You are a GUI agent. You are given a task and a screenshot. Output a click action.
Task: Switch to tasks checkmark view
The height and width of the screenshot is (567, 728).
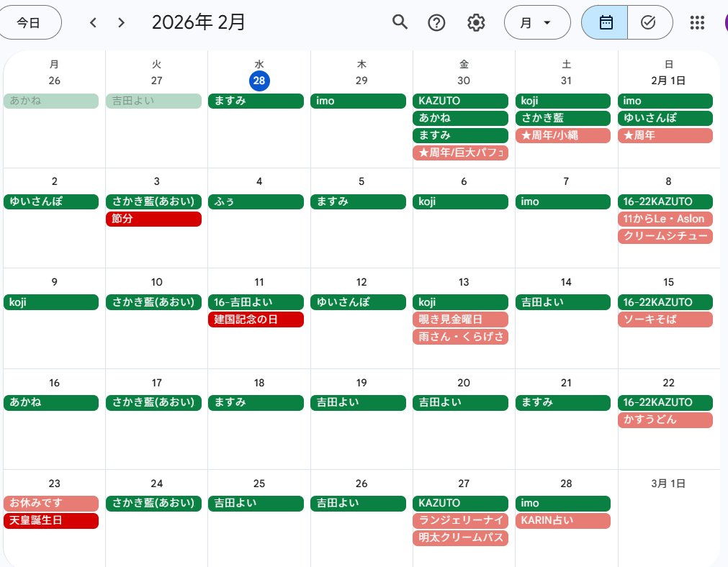tap(649, 22)
